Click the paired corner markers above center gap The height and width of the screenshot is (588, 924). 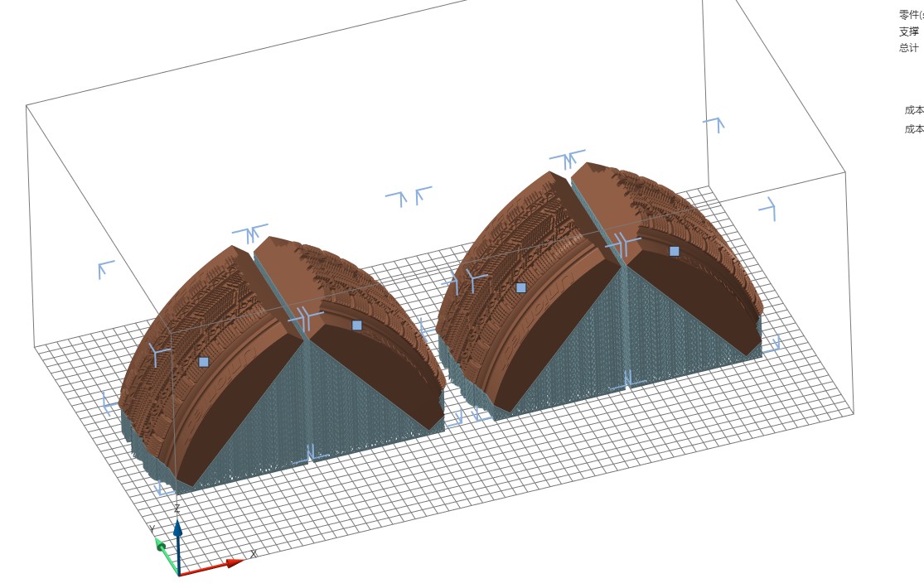pos(409,196)
